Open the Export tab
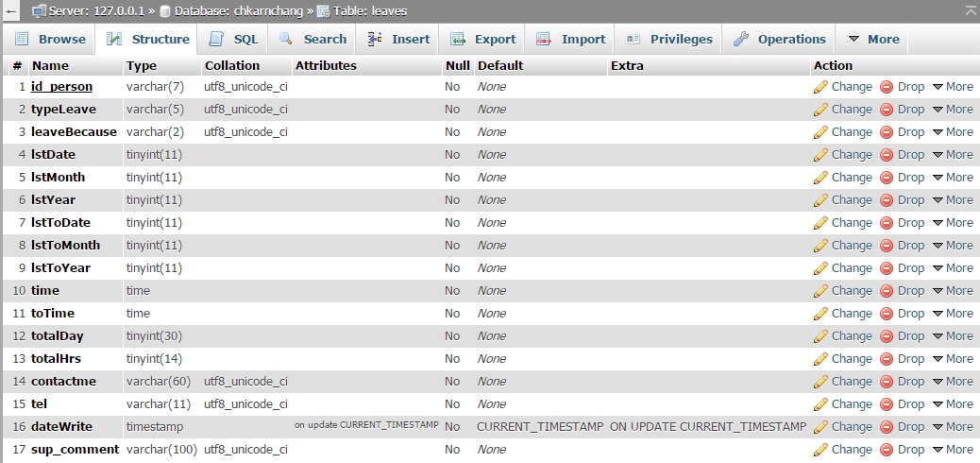980x463 pixels. click(x=482, y=40)
